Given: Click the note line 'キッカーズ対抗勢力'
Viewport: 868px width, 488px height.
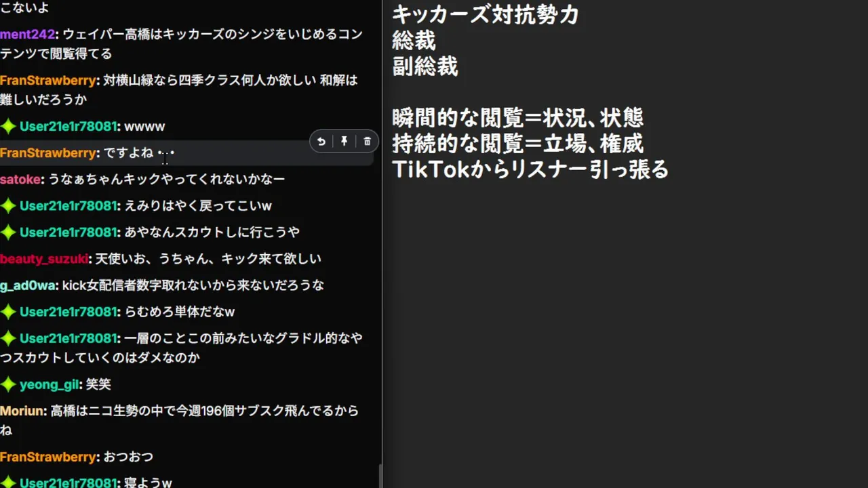Looking at the screenshot, I should 485,14.
